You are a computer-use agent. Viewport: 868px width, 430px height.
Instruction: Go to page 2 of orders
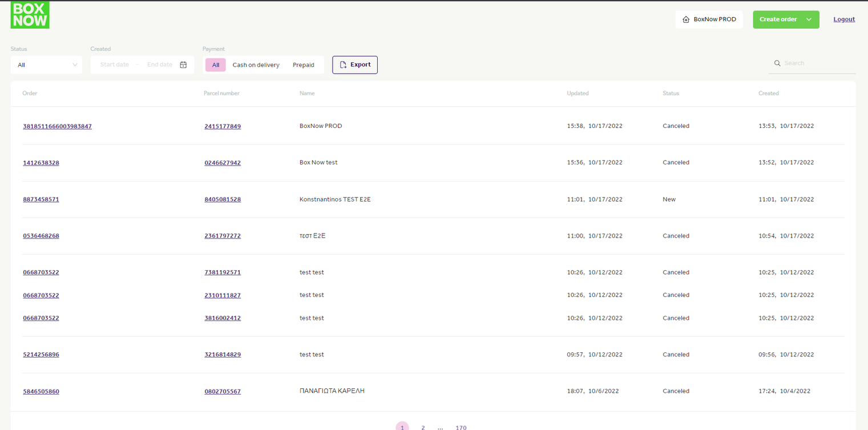[x=423, y=427]
